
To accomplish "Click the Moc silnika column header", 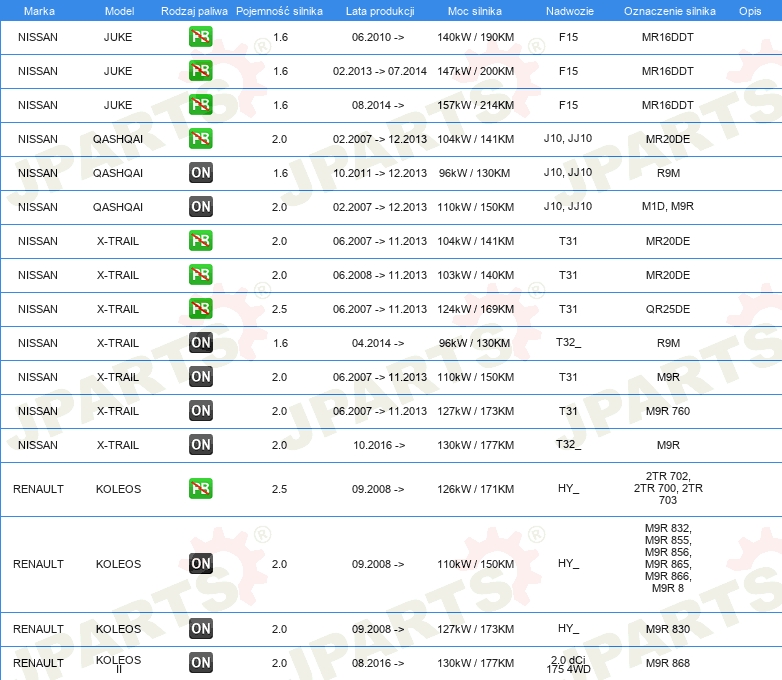I will 475,11.
